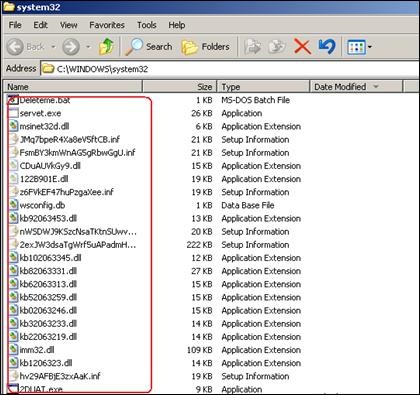The height and width of the screenshot is (395, 420).
Task: Select the servet.exe file icon
Action: point(13,113)
